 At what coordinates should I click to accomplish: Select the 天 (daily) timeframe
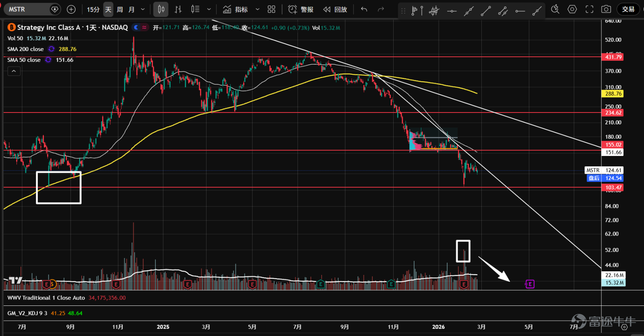click(108, 9)
